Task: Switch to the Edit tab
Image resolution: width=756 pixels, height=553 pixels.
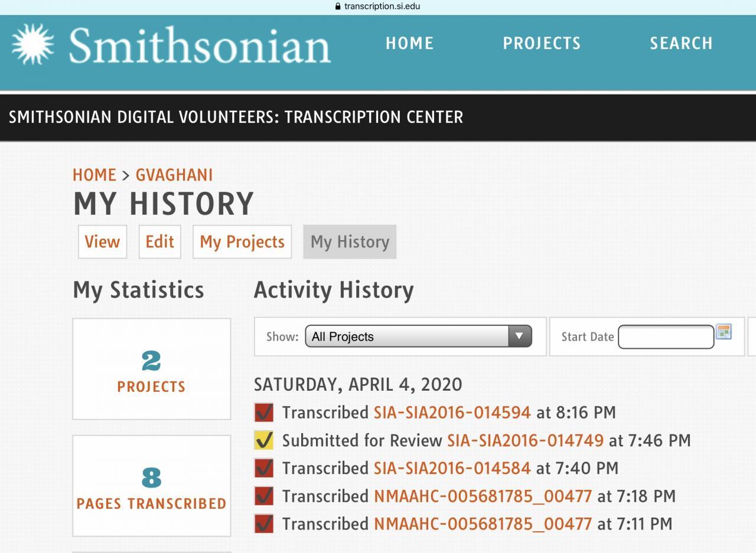Action: pyautogui.click(x=159, y=242)
